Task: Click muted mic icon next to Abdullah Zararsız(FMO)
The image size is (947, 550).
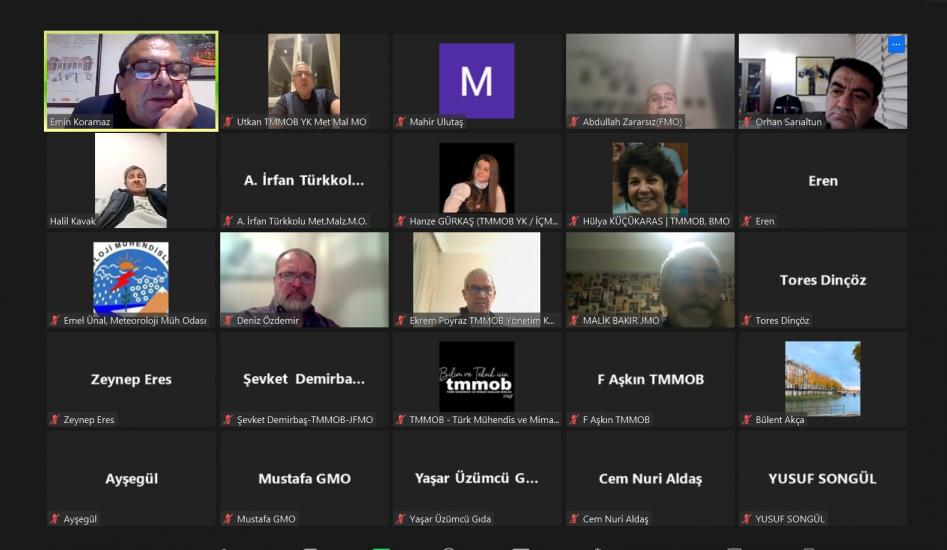Action: click(574, 122)
